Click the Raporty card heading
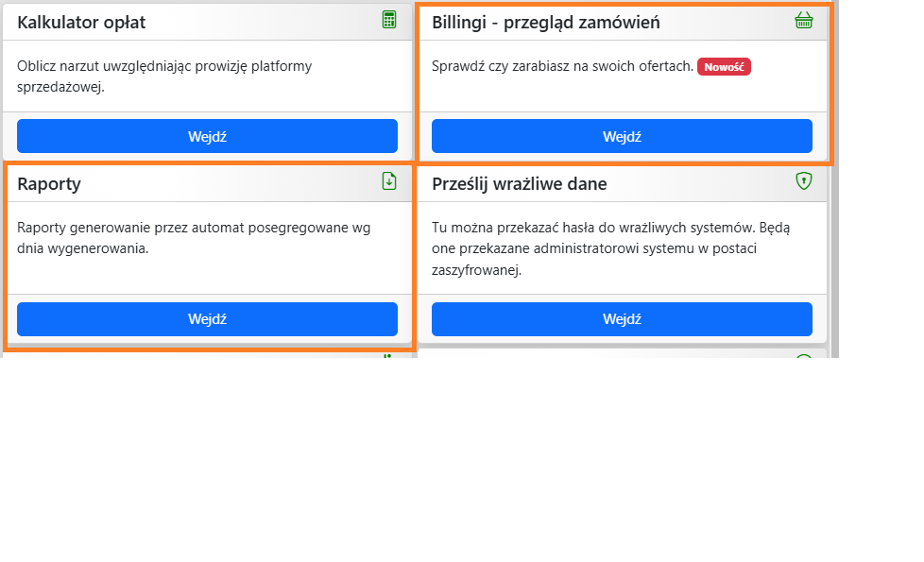Image resolution: width=924 pixels, height=562 pixels. click(x=49, y=184)
